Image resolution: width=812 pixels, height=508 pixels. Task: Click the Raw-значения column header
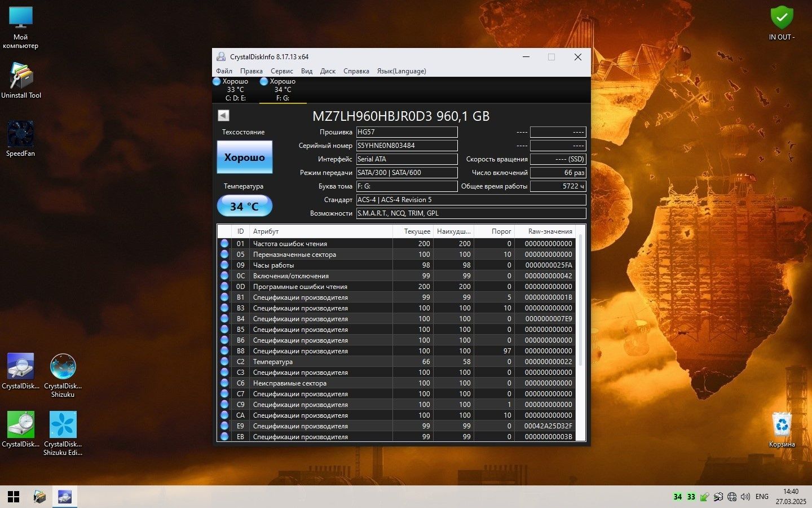[545, 231]
